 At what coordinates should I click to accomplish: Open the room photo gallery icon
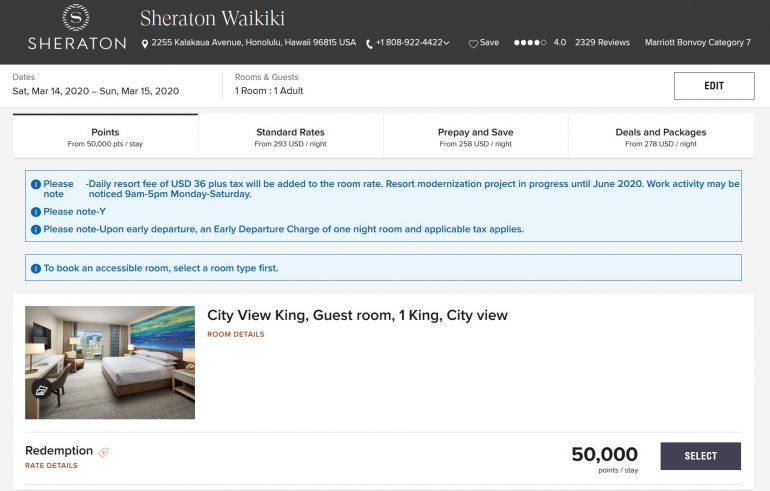pyautogui.click(x=41, y=391)
